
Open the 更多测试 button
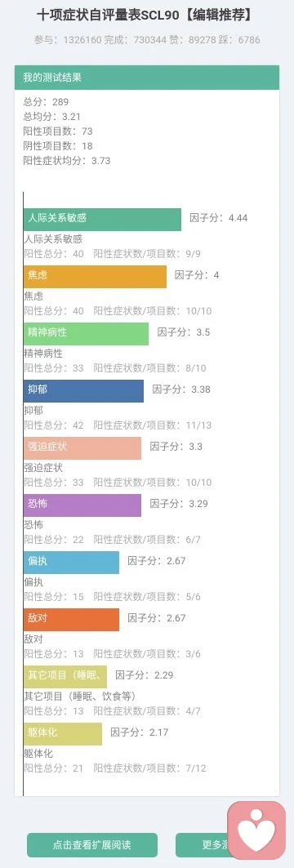tap(202, 845)
